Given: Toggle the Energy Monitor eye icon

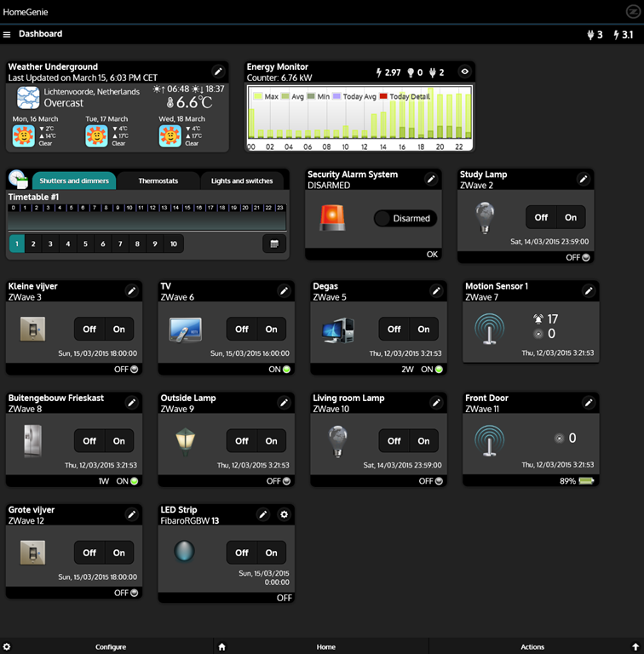Looking at the screenshot, I should pos(464,72).
